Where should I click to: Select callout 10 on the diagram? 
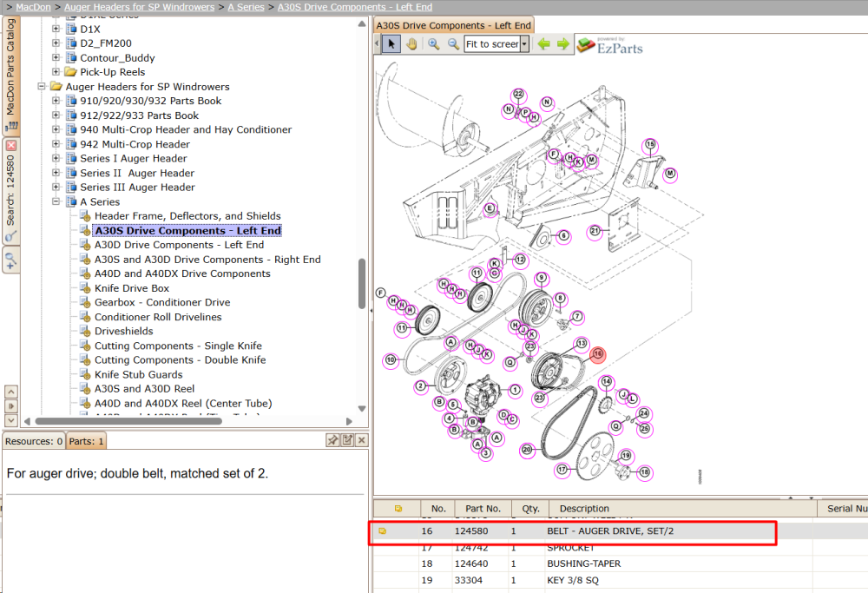click(x=391, y=360)
